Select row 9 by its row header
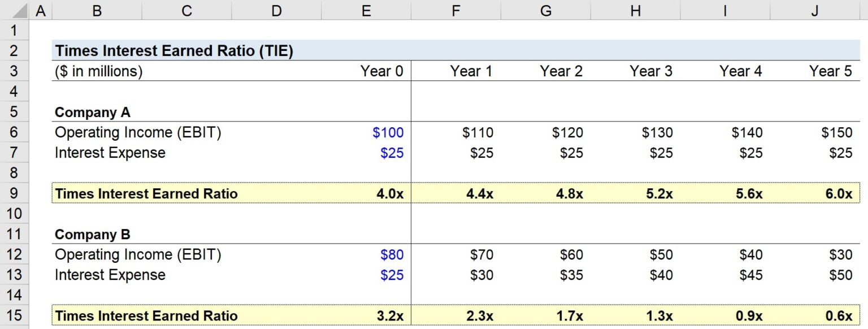 (15, 193)
